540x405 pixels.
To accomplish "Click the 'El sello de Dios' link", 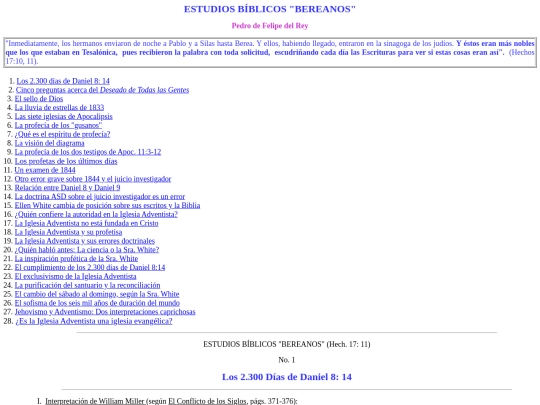I will point(39,99).
